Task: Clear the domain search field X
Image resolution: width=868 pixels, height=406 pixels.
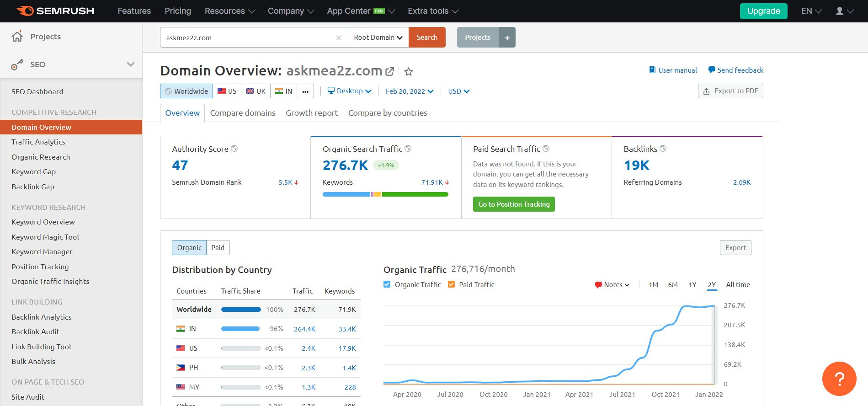Action: click(339, 37)
